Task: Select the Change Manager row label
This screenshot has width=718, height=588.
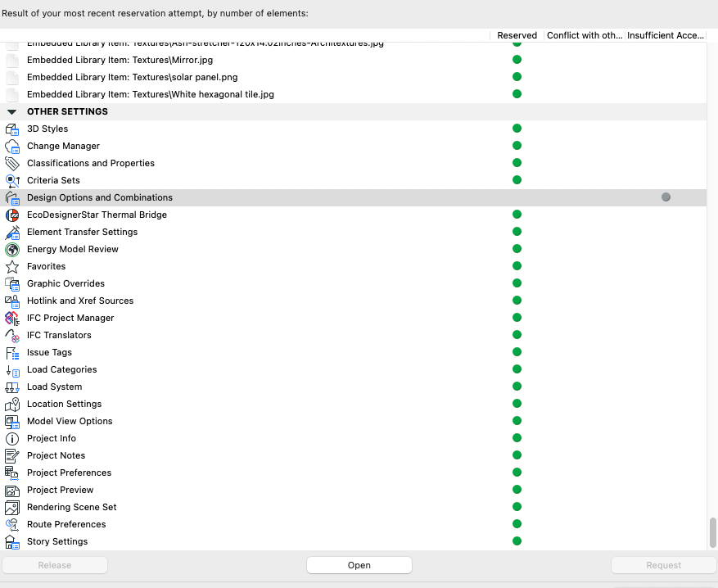Action: pos(63,146)
